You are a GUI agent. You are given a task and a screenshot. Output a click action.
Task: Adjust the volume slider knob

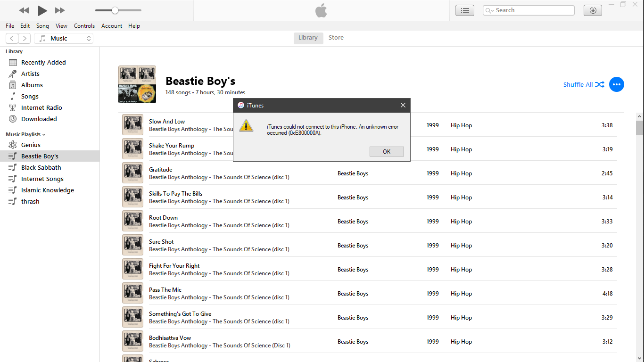pos(115,10)
